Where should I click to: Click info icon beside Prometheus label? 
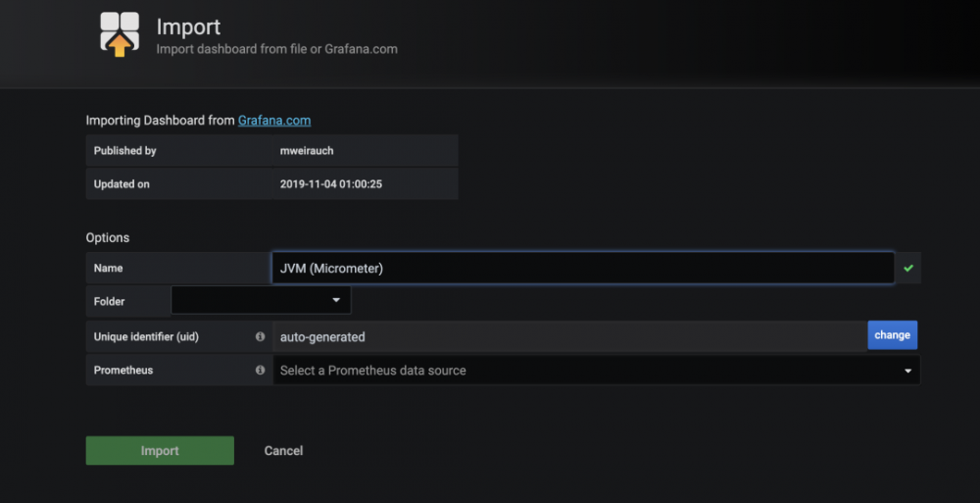[260, 371]
